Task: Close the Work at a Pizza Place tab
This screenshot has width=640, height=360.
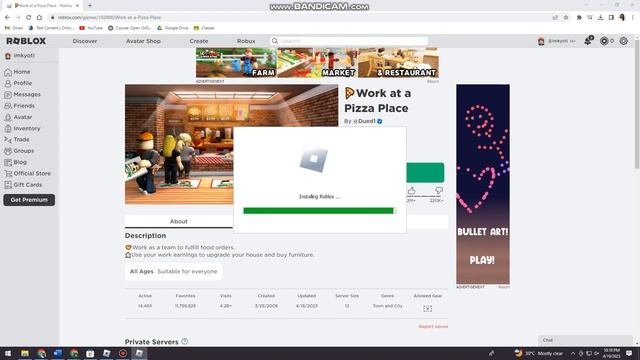Action: point(77,6)
